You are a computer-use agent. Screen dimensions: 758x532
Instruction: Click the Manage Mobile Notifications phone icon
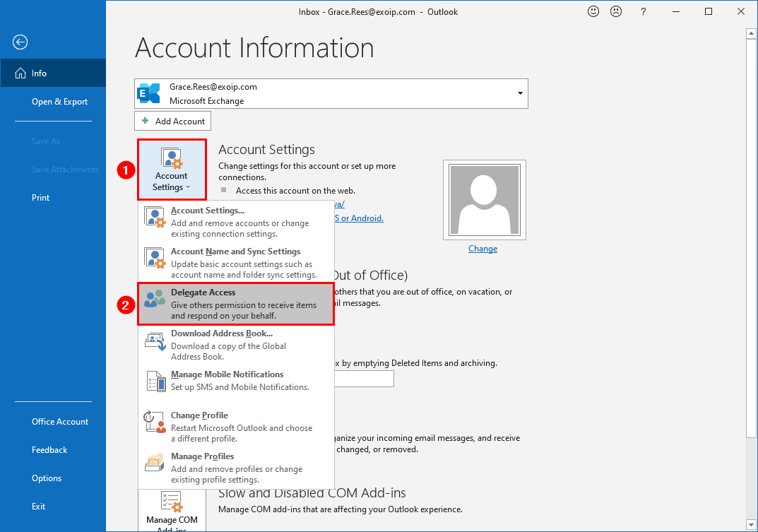tap(155, 381)
